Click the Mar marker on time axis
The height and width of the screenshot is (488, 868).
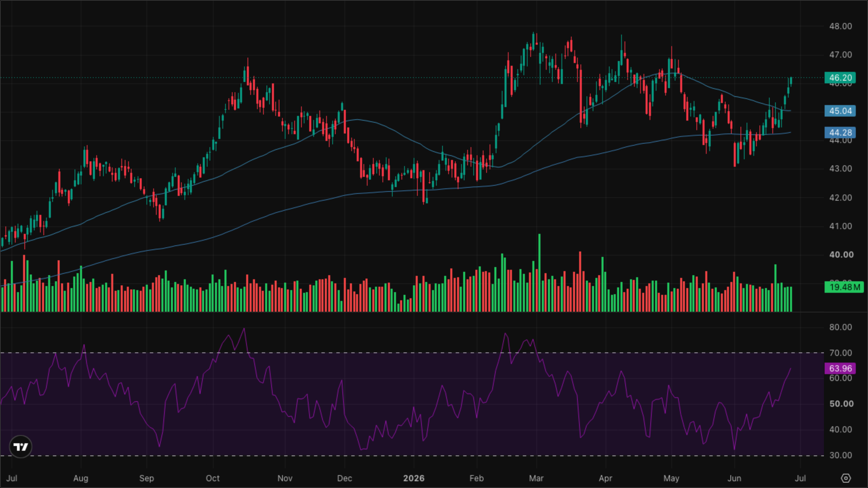536,478
